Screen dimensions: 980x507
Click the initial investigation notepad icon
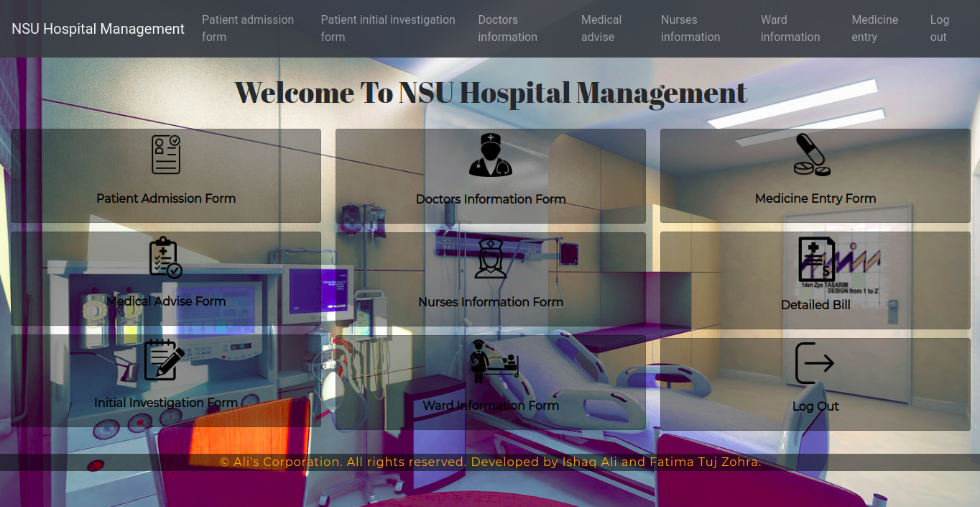pos(164,360)
